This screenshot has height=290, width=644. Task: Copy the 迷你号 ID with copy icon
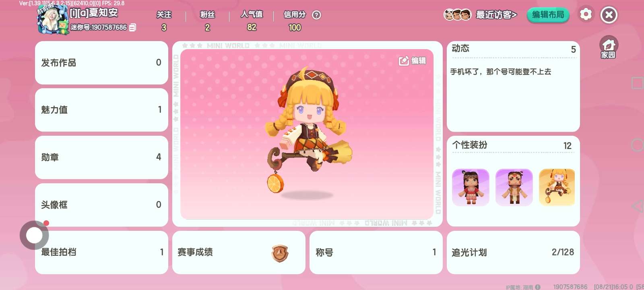(x=132, y=27)
